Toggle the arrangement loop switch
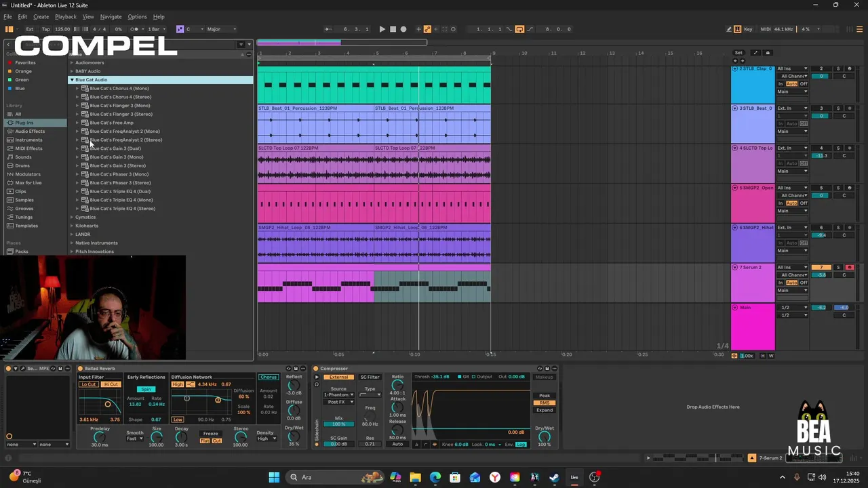This screenshot has width=868, height=488. tap(519, 29)
